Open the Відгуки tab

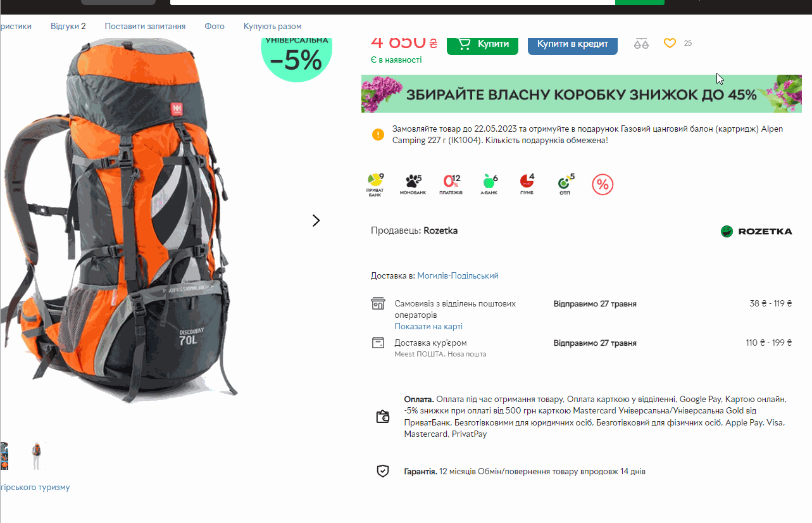(x=68, y=27)
